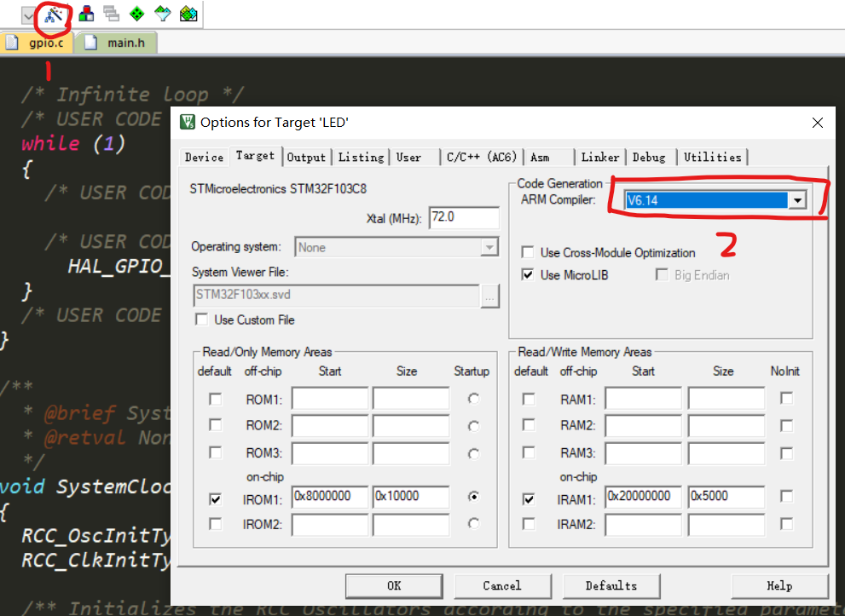Screen dimensions: 845x616
Task: Open the Linker tab
Action: tap(599, 158)
